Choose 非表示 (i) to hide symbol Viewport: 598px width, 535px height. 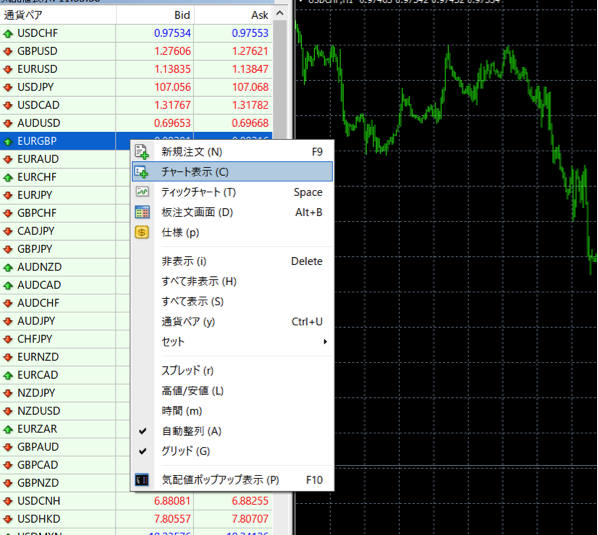[x=232, y=261]
